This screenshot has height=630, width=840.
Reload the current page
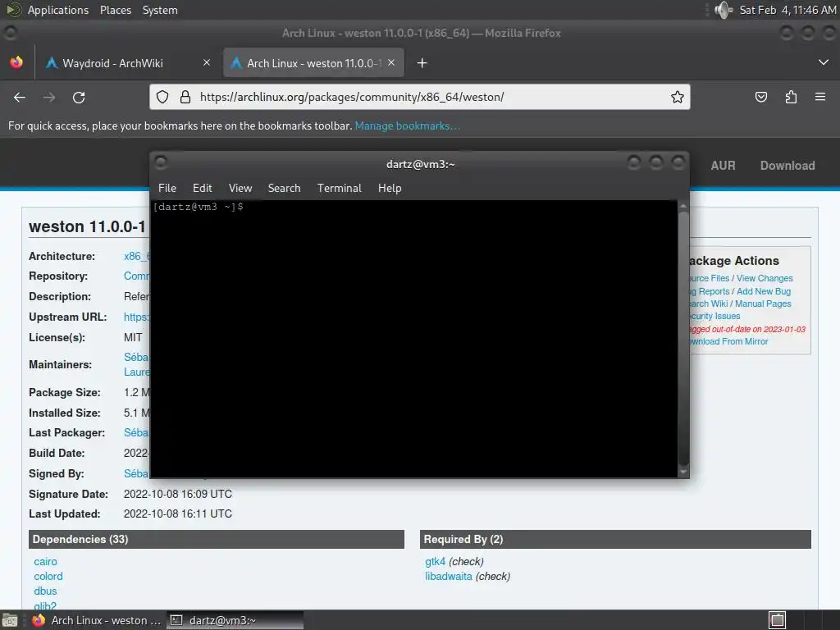[79, 97]
